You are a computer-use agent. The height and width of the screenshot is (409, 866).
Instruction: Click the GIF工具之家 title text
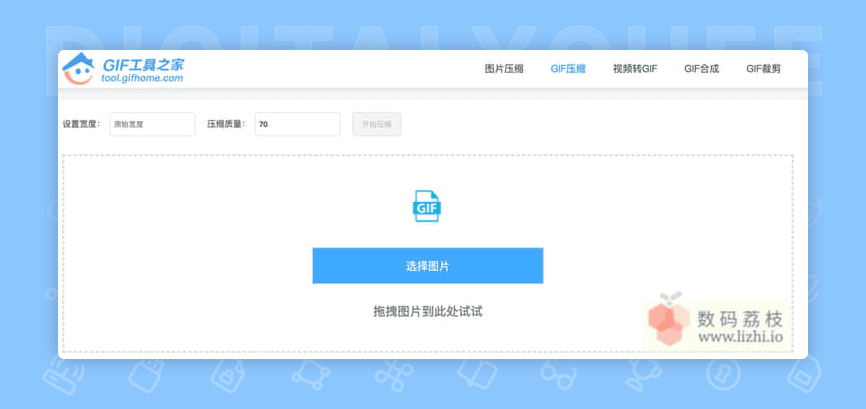pyautogui.click(x=143, y=64)
